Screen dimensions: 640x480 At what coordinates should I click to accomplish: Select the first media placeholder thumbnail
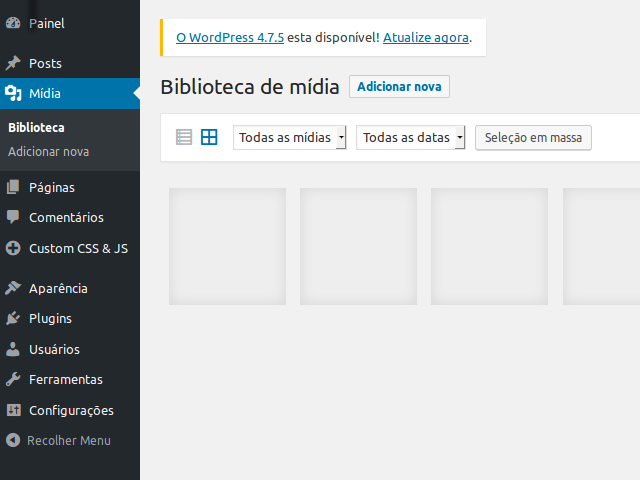227,247
